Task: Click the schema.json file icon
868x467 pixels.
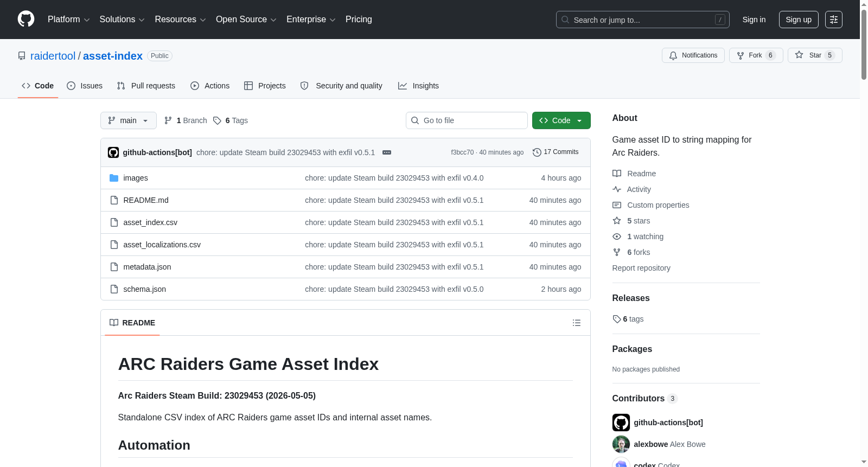Action: click(114, 289)
